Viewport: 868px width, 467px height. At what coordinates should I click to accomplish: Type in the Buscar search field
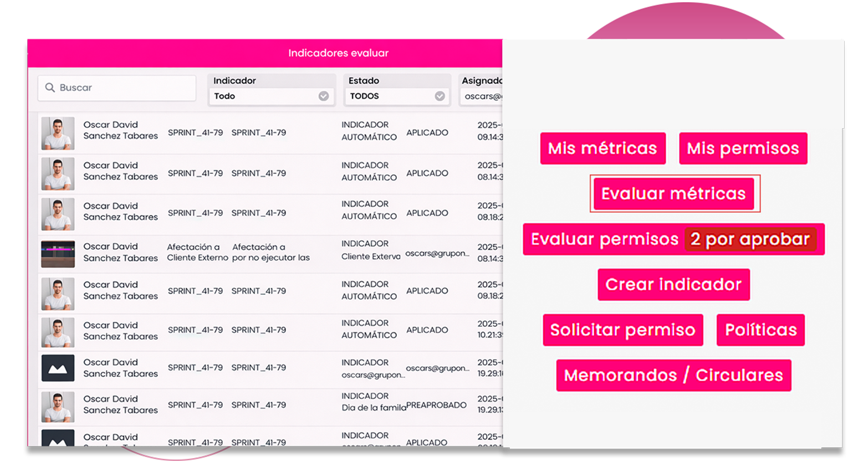coord(125,88)
